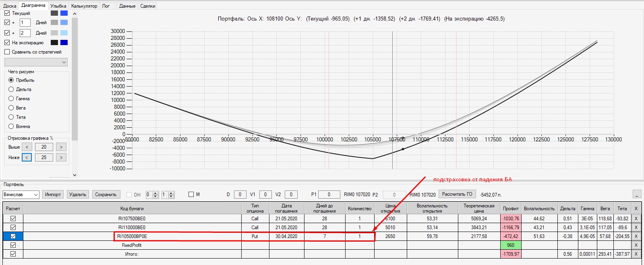Image resolution: width=644 pixels, height=265 pixels.
Task: Uncheck the Текущий curve checkbox
Action: point(7,13)
